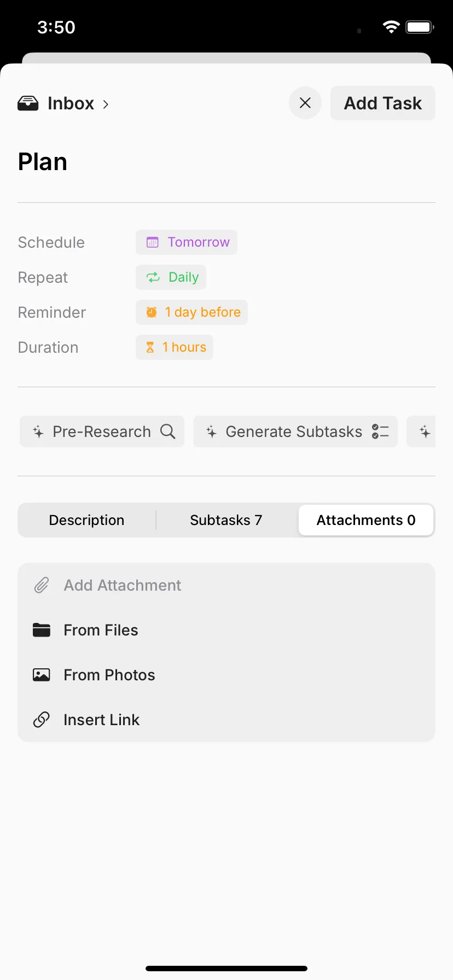The width and height of the screenshot is (453, 980).
Task: Click the paperclip Add Attachment icon
Action: pos(42,585)
